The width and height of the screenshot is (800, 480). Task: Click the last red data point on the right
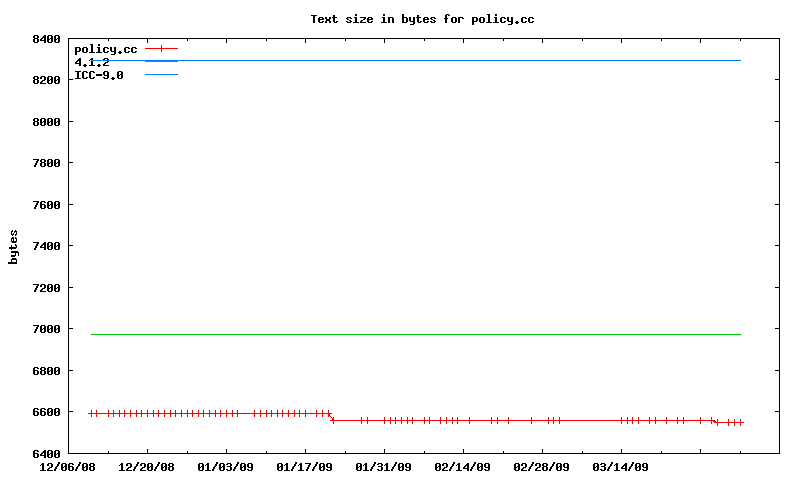pyautogui.click(x=741, y=422)
